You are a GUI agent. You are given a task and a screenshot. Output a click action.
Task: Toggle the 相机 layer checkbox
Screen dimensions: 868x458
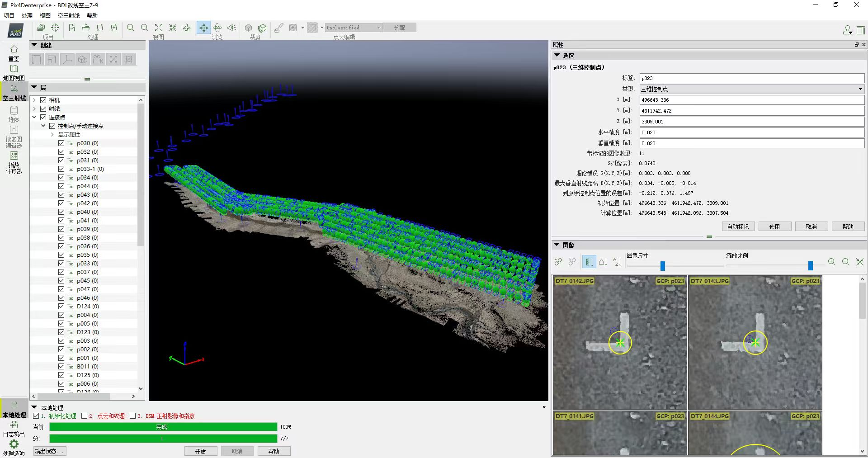(43, 100)
